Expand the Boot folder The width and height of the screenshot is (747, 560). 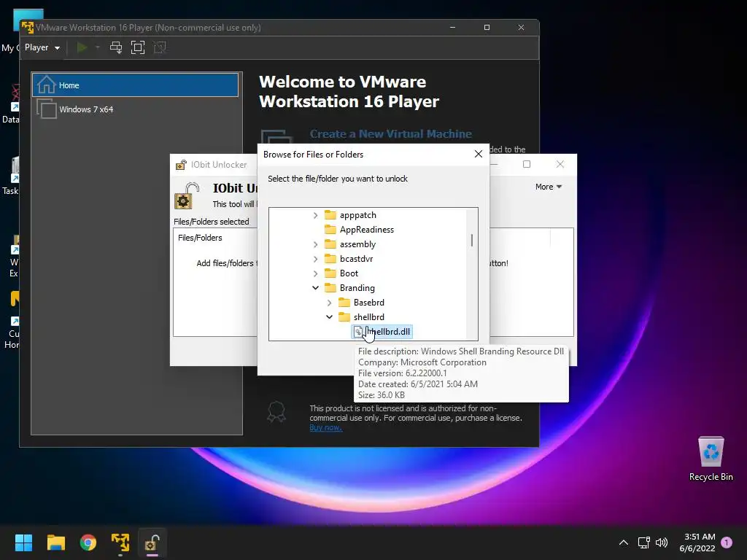(x=315, y=273)
